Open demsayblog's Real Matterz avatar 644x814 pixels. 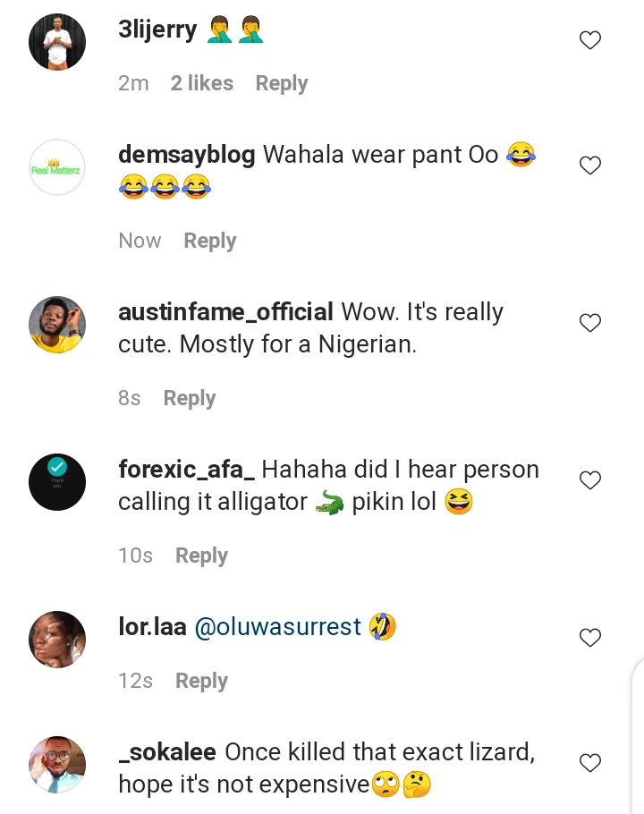coord(57,167)
